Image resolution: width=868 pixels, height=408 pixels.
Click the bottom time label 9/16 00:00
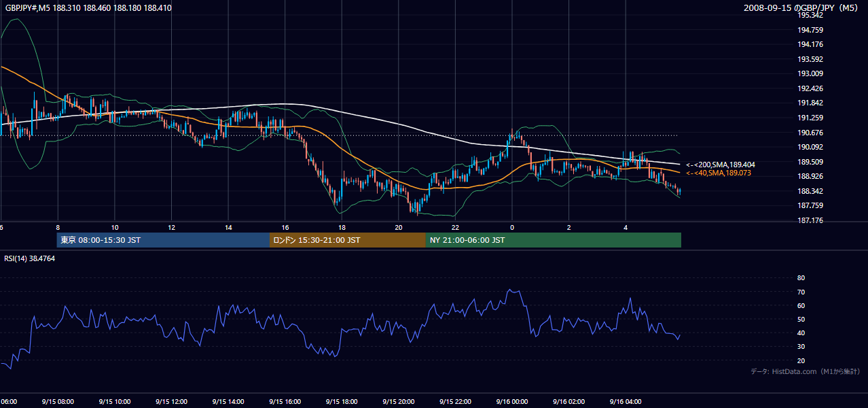pyautogui.click(x=512, y=402)
